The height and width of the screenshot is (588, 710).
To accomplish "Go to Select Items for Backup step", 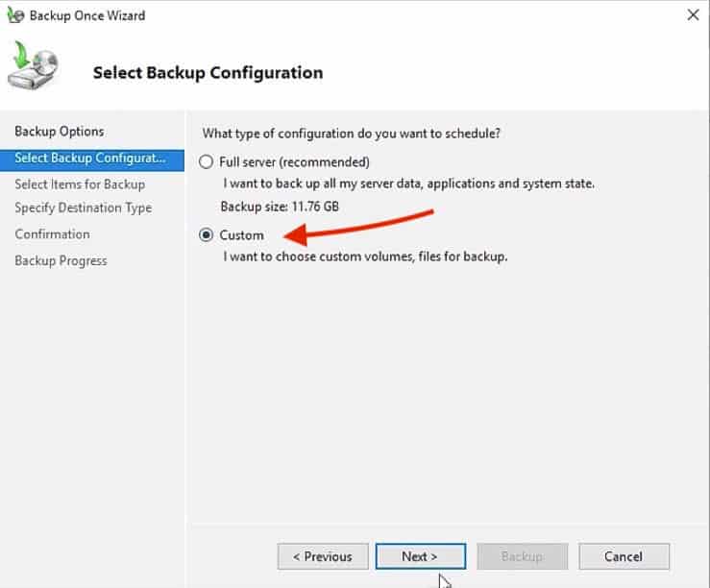I will point(80,184).
